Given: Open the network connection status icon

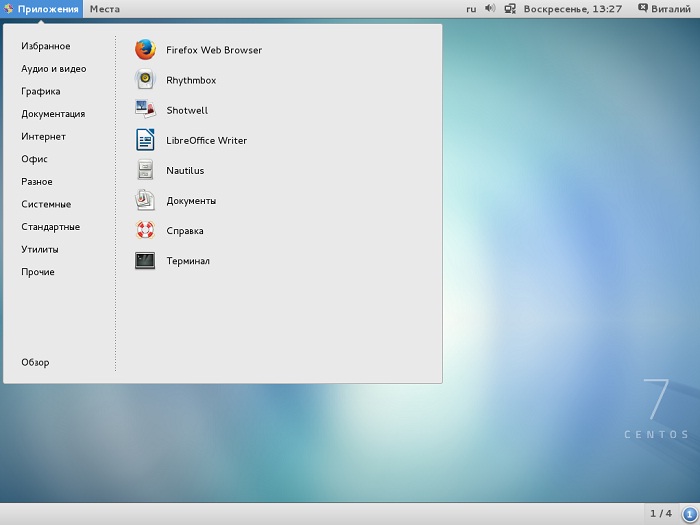Looking at the screenshot, I should pos(510,8).
